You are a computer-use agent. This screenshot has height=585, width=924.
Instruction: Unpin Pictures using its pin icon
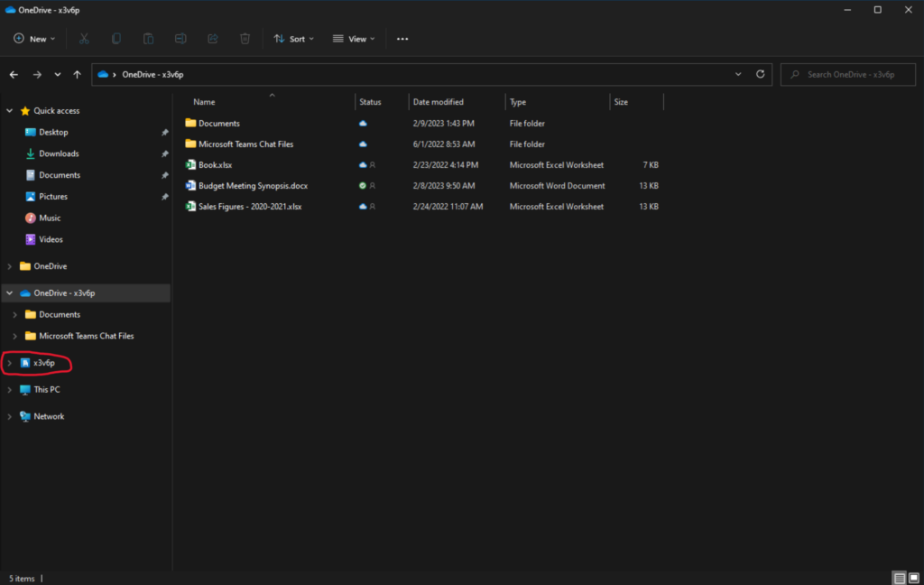tap(165, 197)
